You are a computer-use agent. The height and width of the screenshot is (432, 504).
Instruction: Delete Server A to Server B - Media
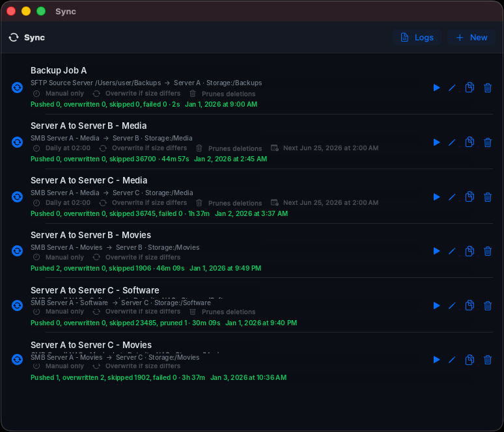pyautogui.click(x=488, y=142)
